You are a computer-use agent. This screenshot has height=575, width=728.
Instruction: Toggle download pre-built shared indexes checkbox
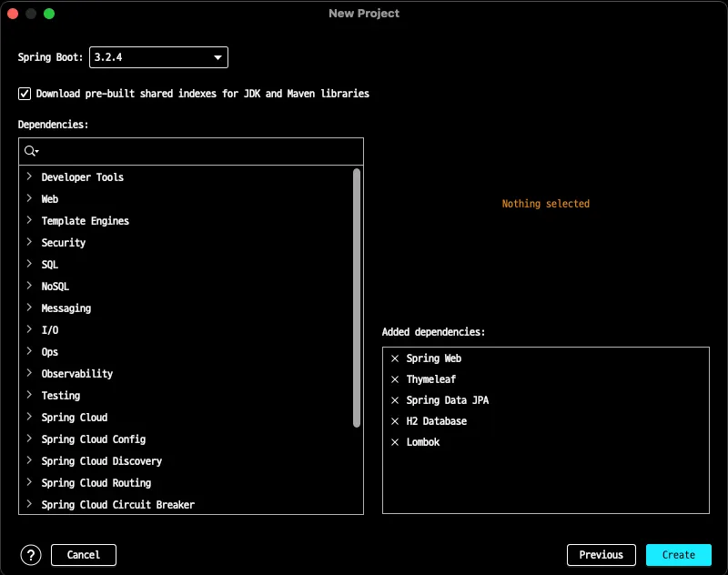point(25,94)
